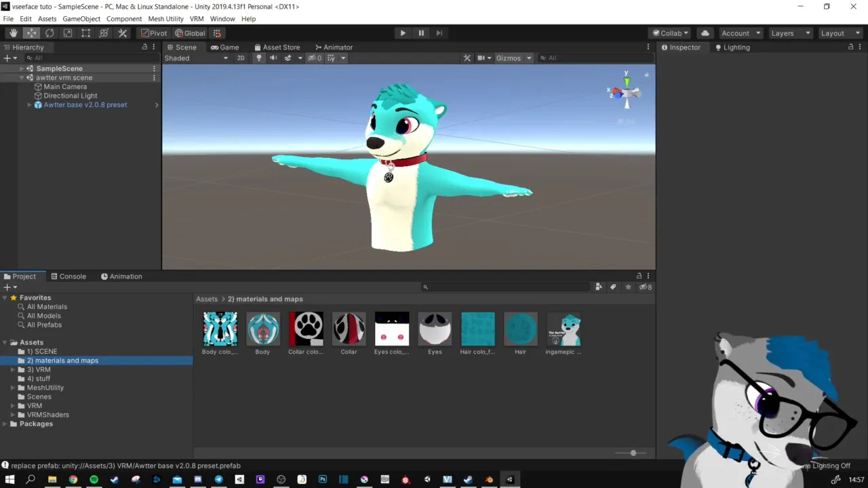The image size is (868, 488).
Task: Toggle scene audio speaker icon
Action: [x=273, y=58]
